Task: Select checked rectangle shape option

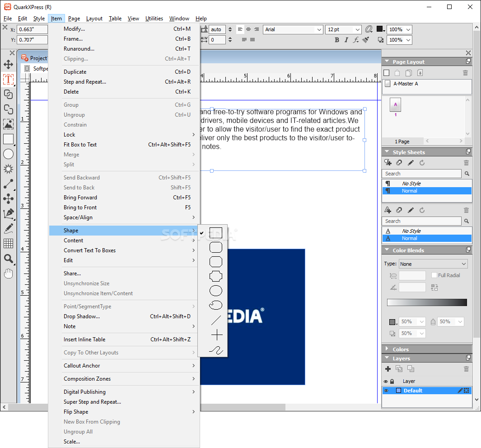Action: click(x=215, y=233)
